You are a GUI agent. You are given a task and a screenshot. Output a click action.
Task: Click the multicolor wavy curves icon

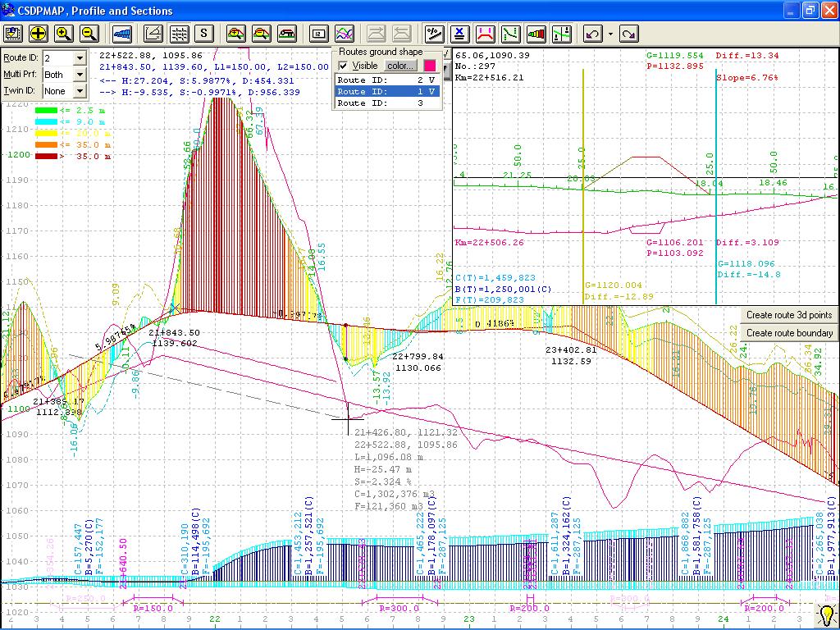[345, 34]
